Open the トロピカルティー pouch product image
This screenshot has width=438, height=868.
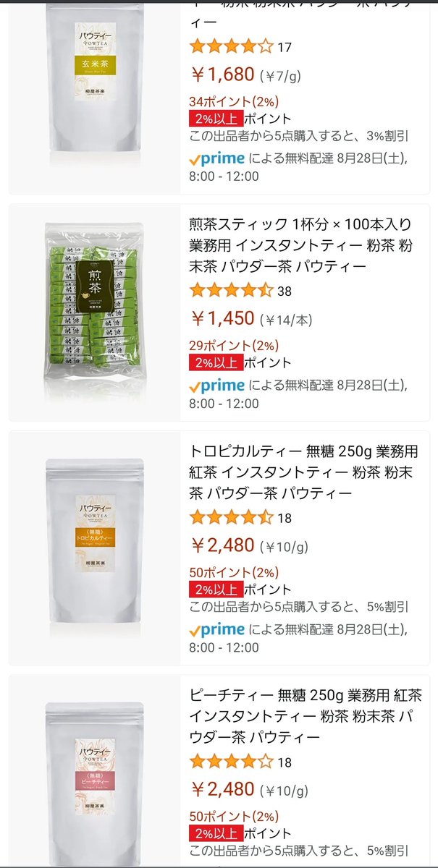click(94, 545)
